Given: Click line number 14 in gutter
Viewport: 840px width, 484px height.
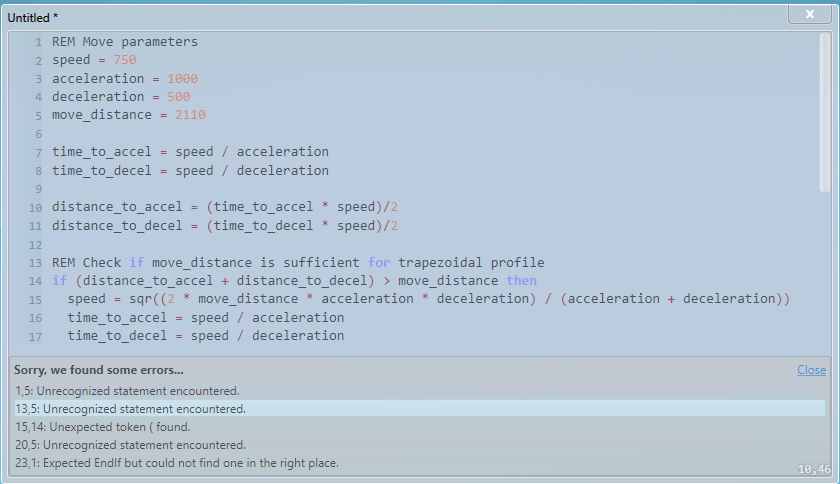Looking at the screenshot, I should point(35,281).
